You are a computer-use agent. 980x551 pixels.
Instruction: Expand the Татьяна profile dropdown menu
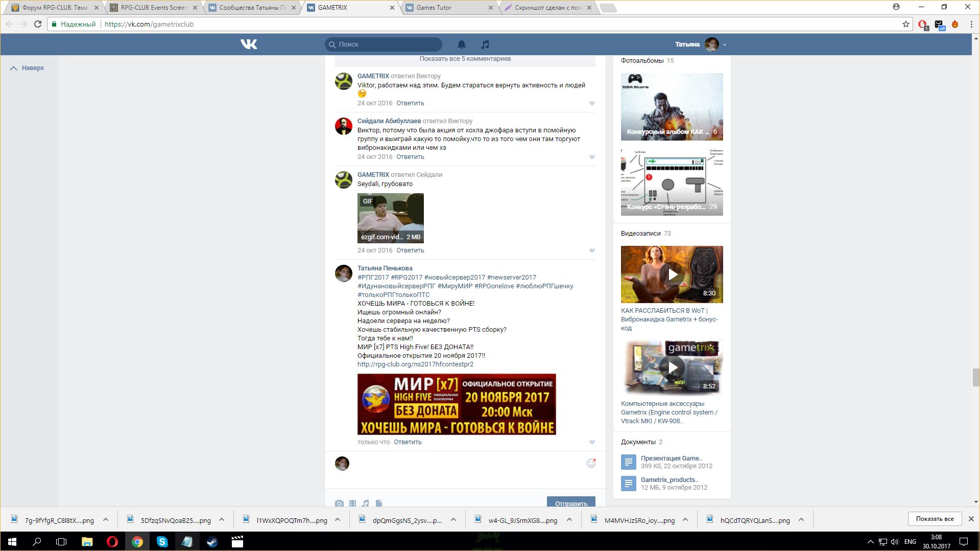[724, 45]
